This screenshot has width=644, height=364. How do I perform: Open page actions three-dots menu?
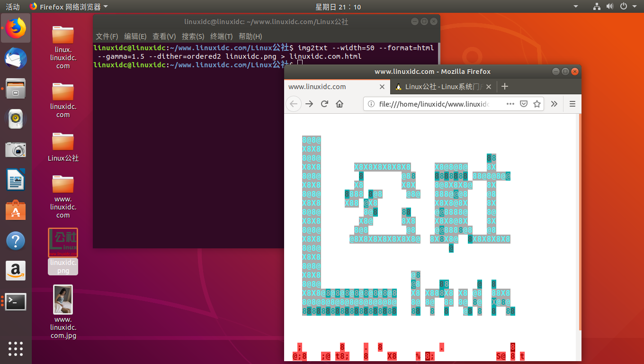point(510,104)
